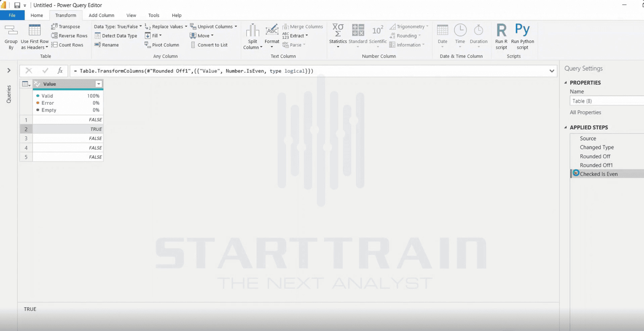Select row number 4 header
644x331 pixels.
pyautogui.click(x=26, y=148)
